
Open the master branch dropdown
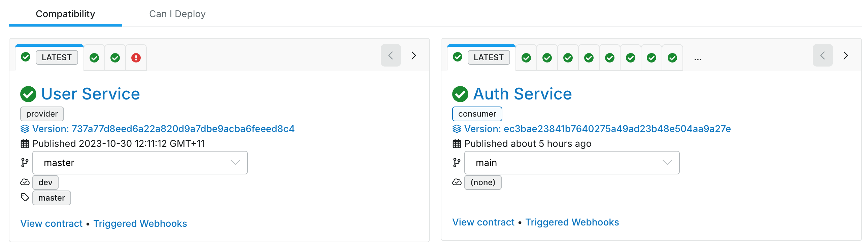[140, 163]
